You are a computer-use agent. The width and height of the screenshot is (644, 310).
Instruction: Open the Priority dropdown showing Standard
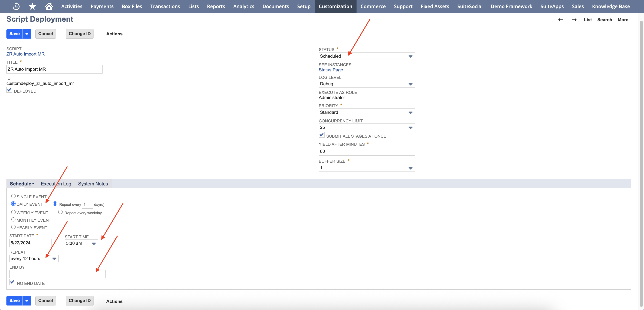click(366, 112)
